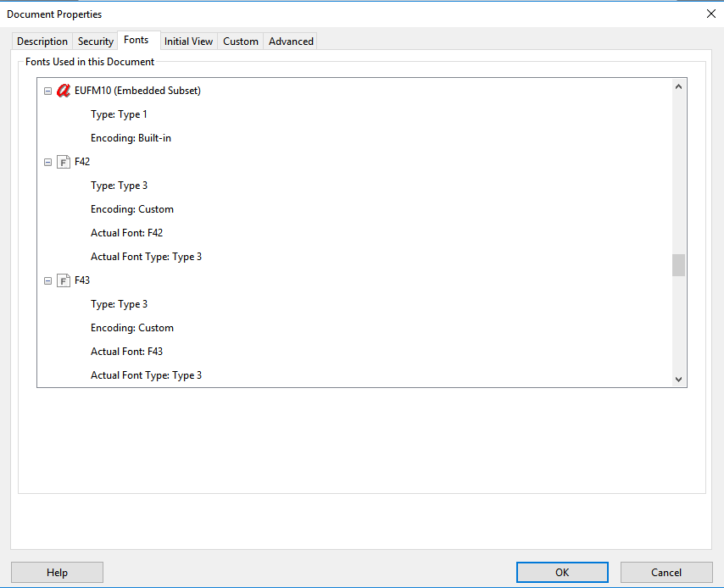Select the F42 font name in the list

[x=81, y=161]
